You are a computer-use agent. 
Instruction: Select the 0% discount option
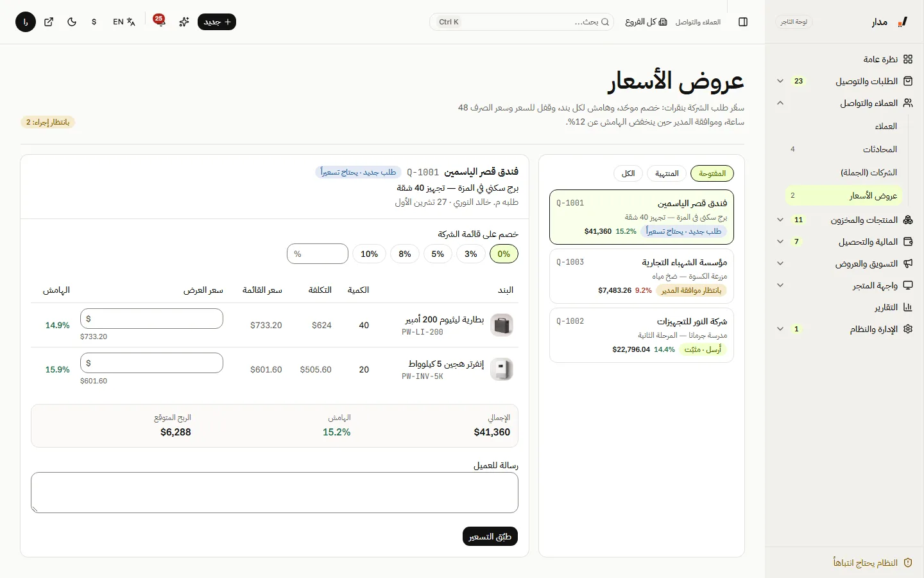504,254
